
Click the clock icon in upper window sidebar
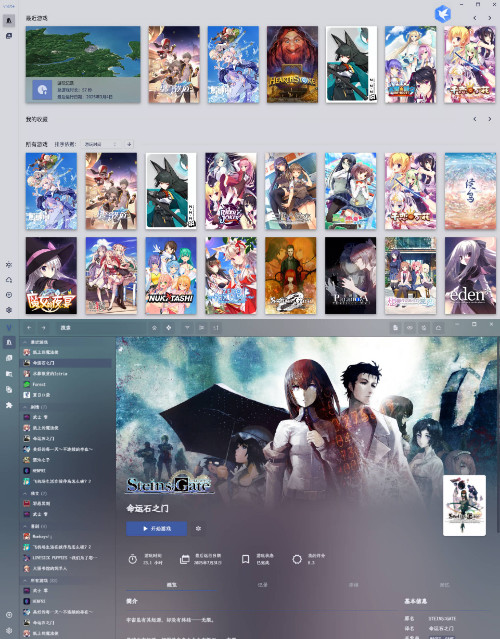coord(9,295)
